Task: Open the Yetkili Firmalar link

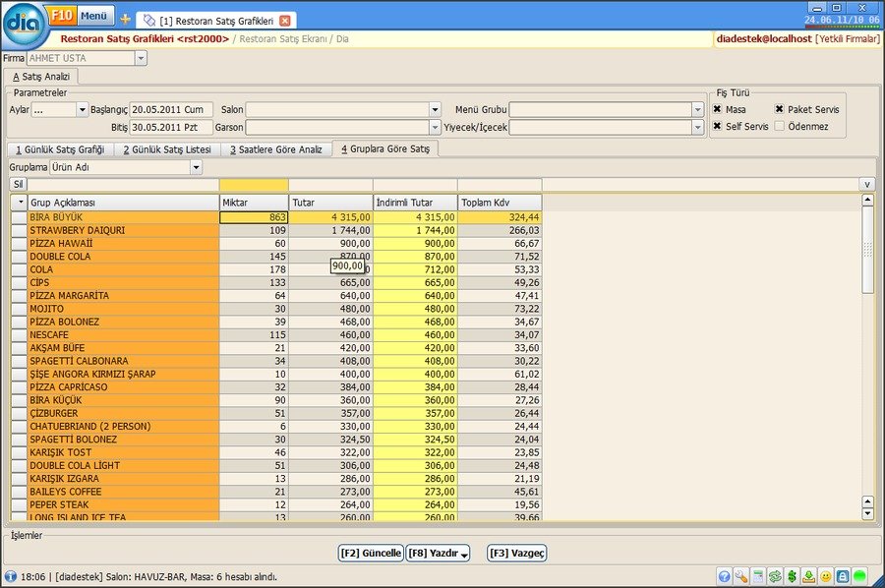Action: click(848, 39)
